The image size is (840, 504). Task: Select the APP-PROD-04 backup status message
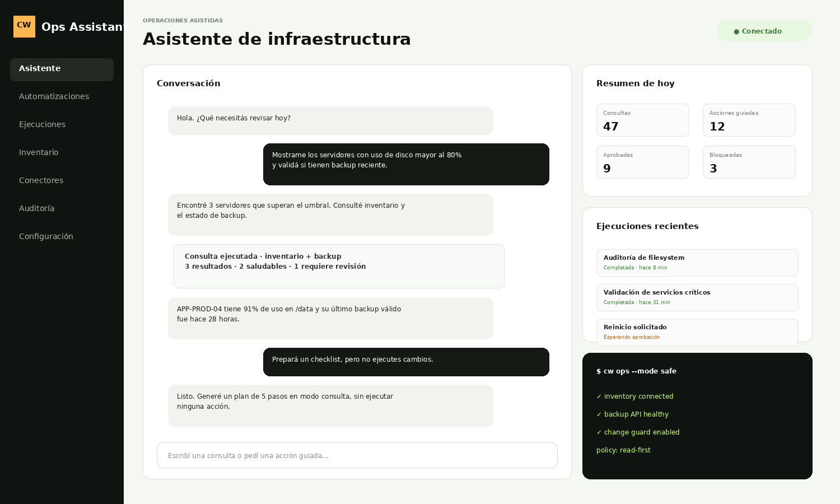pos(330,318)
